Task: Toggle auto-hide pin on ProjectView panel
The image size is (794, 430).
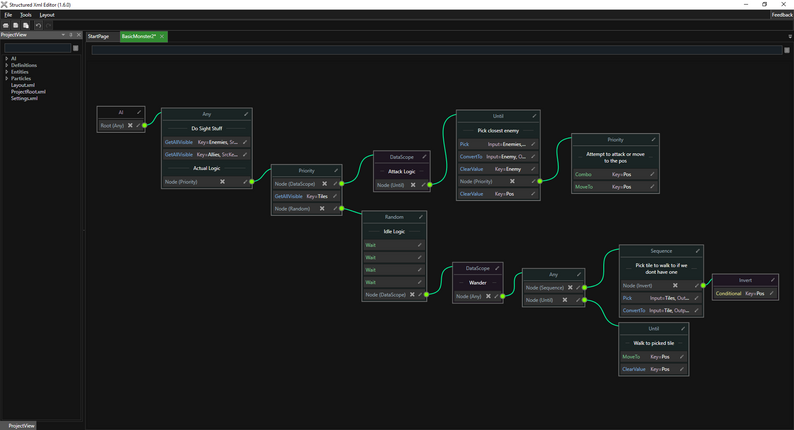Action: 71,35
